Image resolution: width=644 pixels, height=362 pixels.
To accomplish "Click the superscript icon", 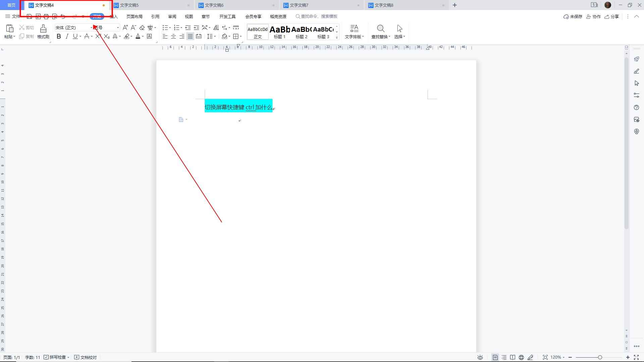I will point(98,37).
